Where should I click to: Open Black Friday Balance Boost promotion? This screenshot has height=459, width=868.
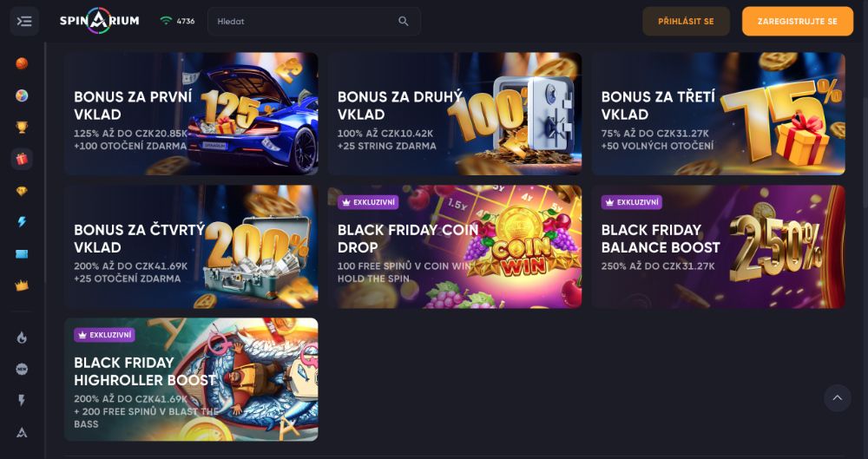tap(718, 246)
